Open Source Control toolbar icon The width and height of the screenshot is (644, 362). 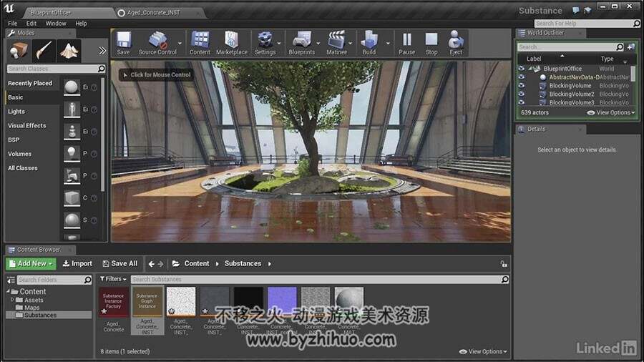click(x=157, y=43)
